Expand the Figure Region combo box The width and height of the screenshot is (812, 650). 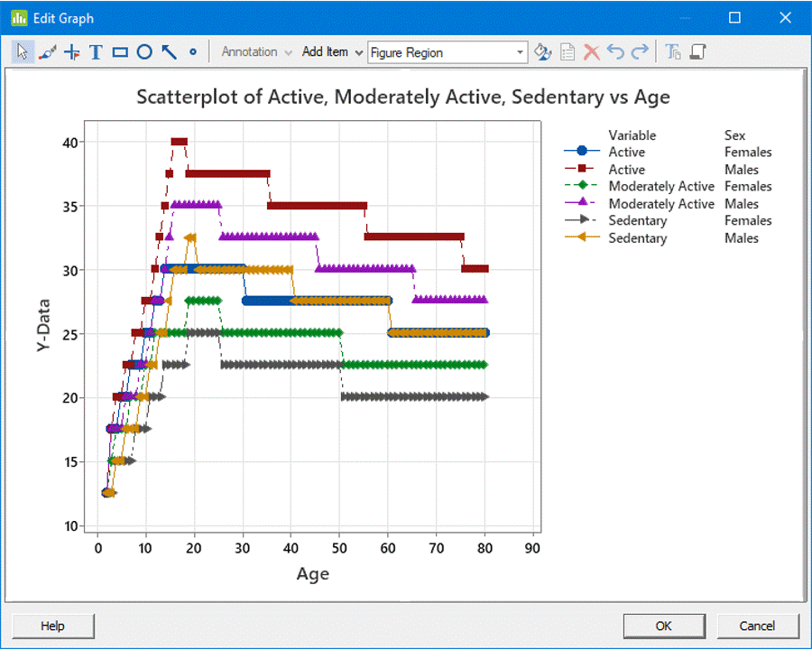point(521,52)
